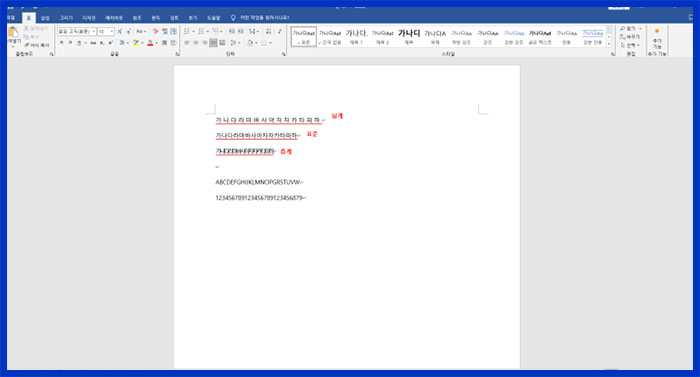Click the 1234567891234567891234567879 number line

pyautogui.click(x=259, y=198)
